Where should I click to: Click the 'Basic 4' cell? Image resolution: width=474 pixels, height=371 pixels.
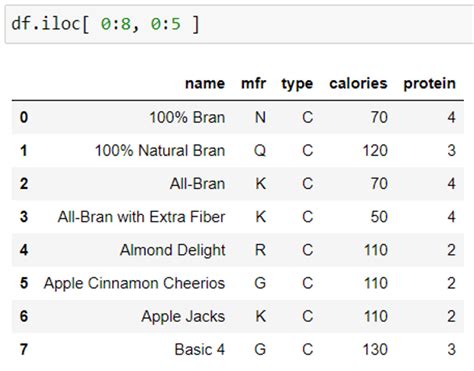click(200, 350)
